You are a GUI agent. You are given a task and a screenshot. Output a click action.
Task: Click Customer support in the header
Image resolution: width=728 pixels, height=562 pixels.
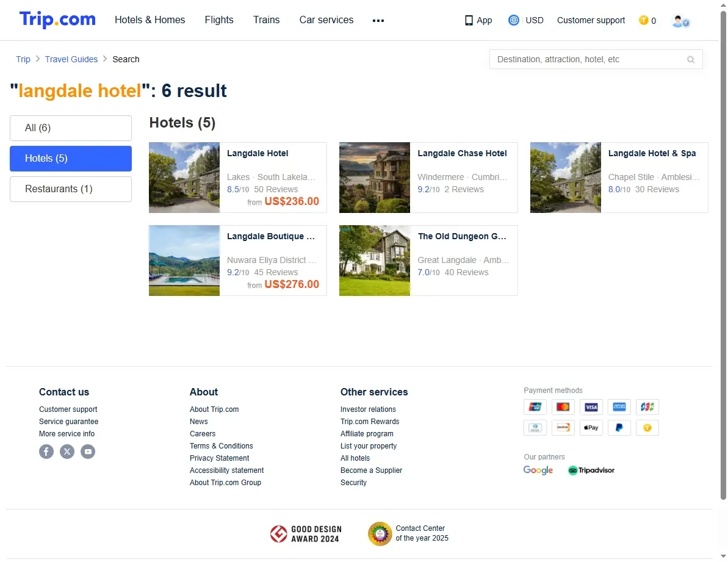pos(591,20)
